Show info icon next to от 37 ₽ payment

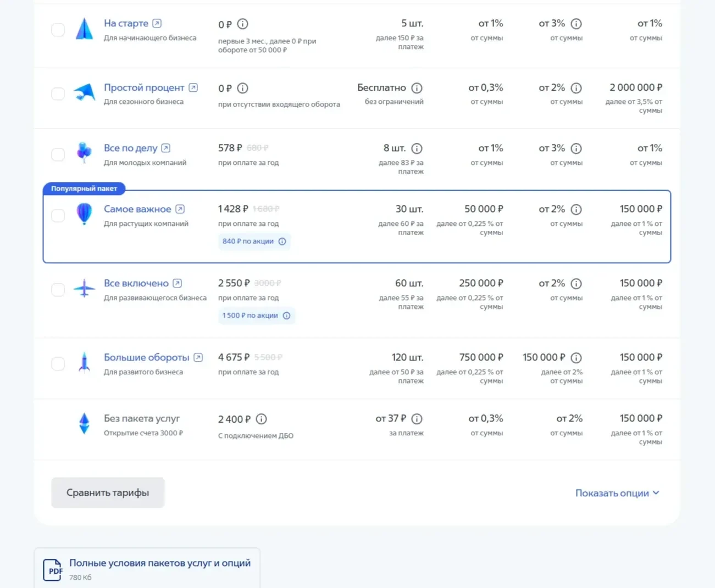417,419
